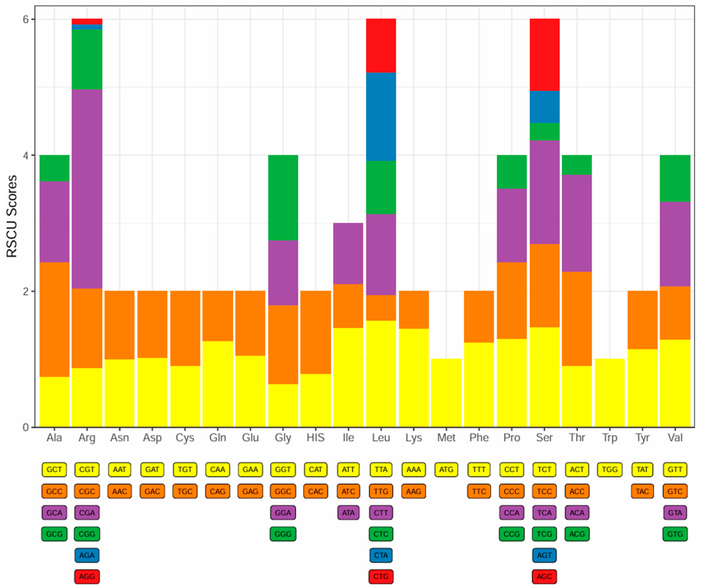Click the Trp axis label
This screenshot has height=588, width=701.
point(609,438)
